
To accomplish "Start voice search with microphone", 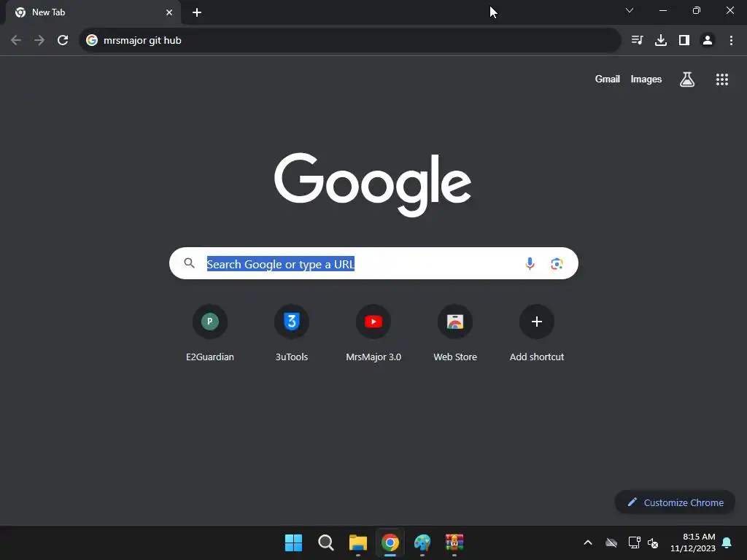I will (530, 263).
